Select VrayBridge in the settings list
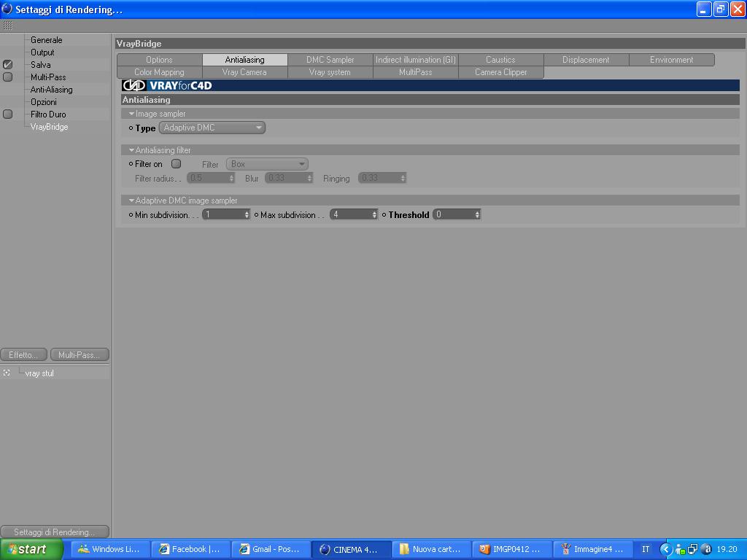 pos(49,127)
